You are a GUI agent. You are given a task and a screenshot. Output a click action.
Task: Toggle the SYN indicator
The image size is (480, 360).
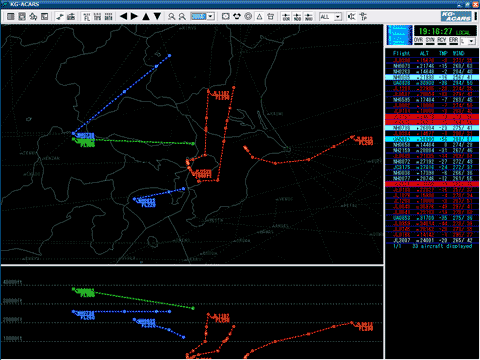[430, 41]
